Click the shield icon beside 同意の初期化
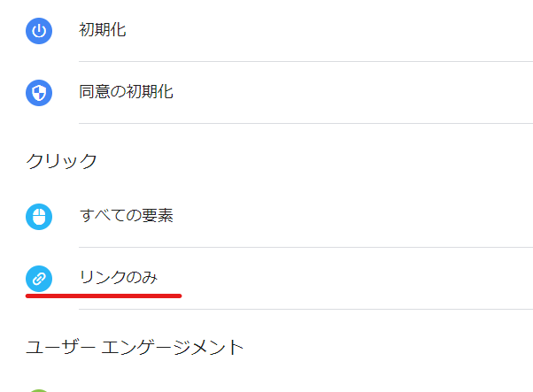Viewport: 533px width, 392px height. 39,93
